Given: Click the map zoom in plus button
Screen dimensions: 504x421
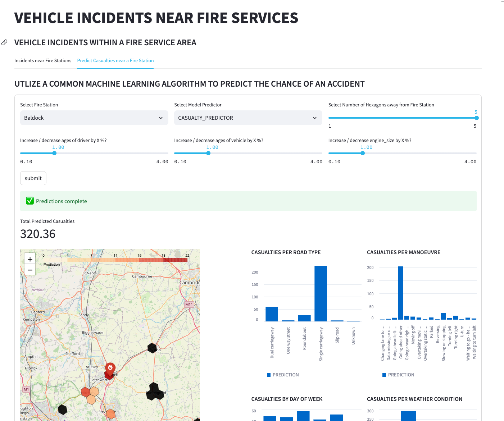Looking at the screenshot, I should click(x=30, y=259).
